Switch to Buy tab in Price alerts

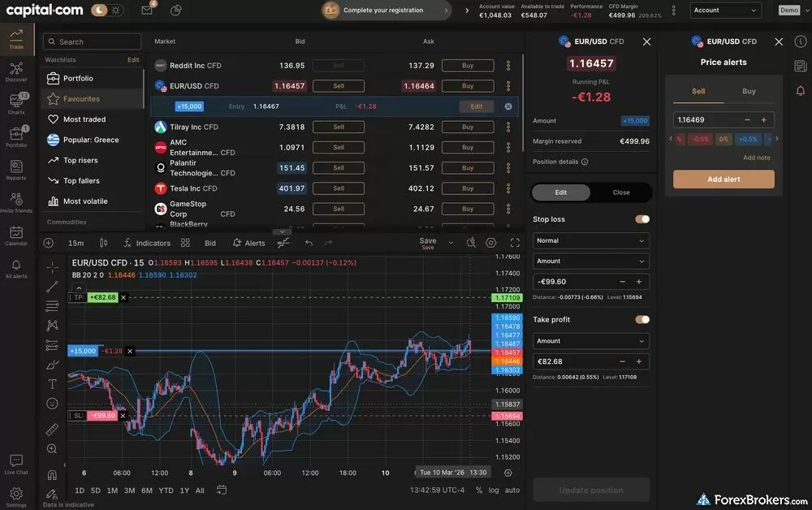[x=749, y=91]
